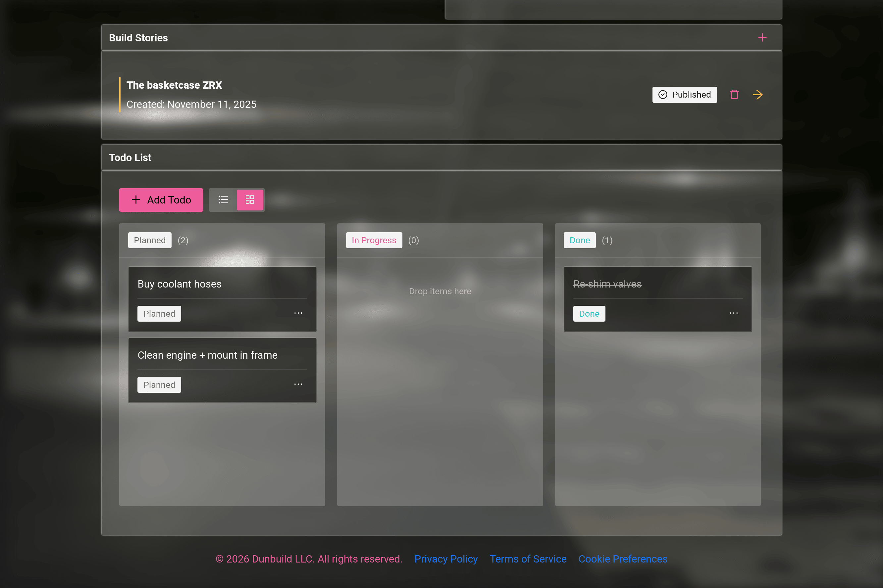
Task: Open the In Progress column status selector
Action: pyautogui.click(x=373, y=240)
